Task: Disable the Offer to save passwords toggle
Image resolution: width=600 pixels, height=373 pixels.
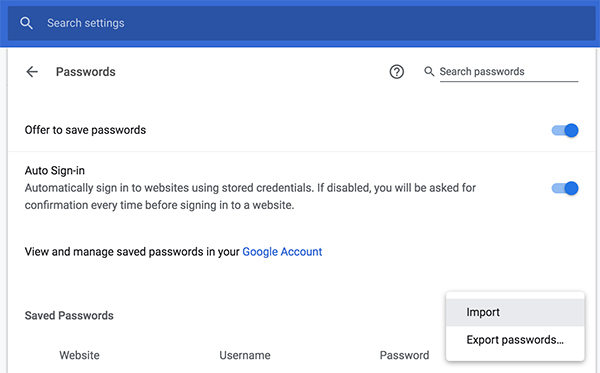Action: tap(565, 130)
